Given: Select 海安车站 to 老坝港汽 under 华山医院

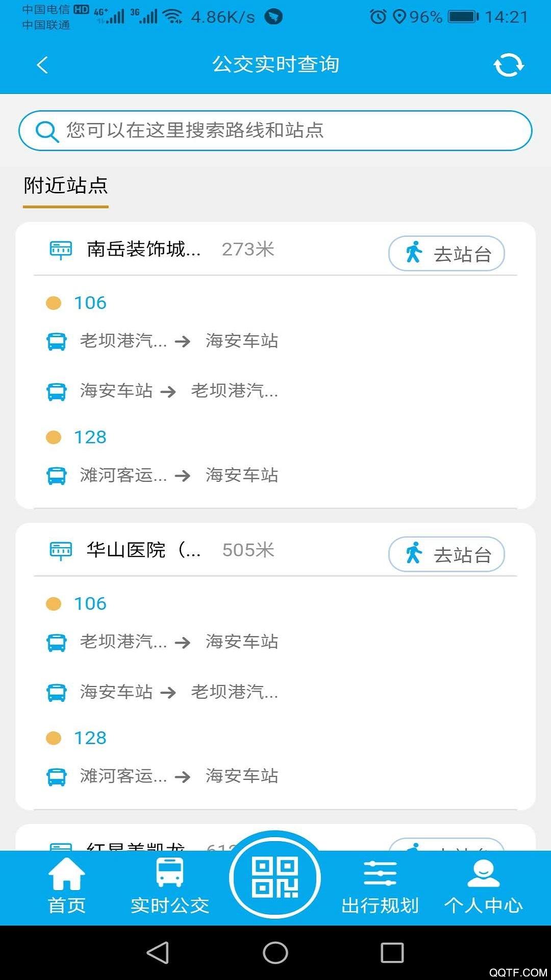Looking at the screenshot, I should pos(179,692).
